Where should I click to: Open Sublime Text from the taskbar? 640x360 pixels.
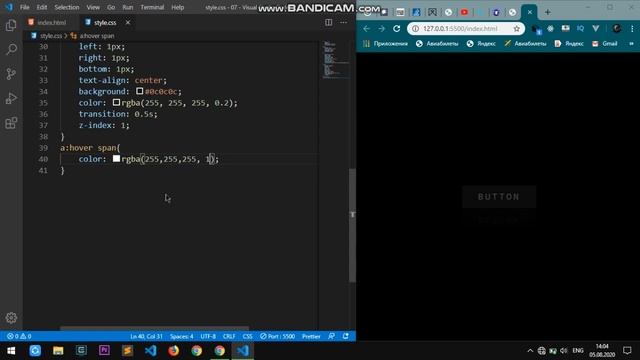pos(127,351)
